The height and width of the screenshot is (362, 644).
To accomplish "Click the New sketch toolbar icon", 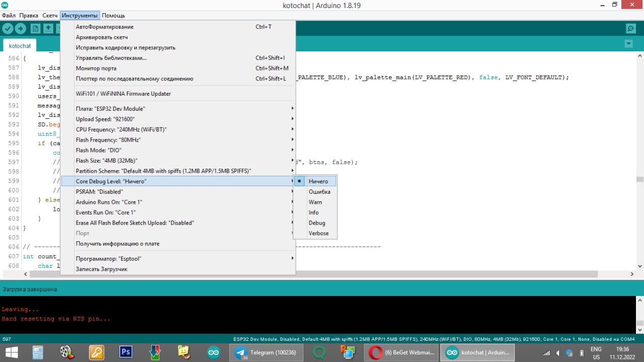I will (x=35, y=29).
